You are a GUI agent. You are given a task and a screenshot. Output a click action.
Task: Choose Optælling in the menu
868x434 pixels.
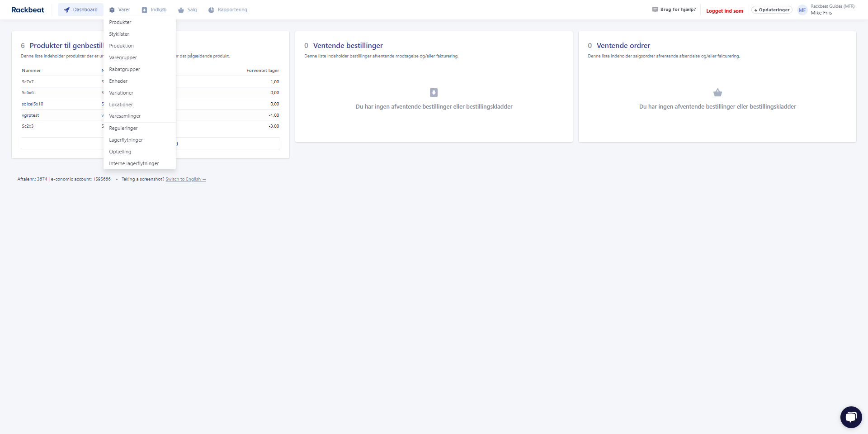coord(140,152)
